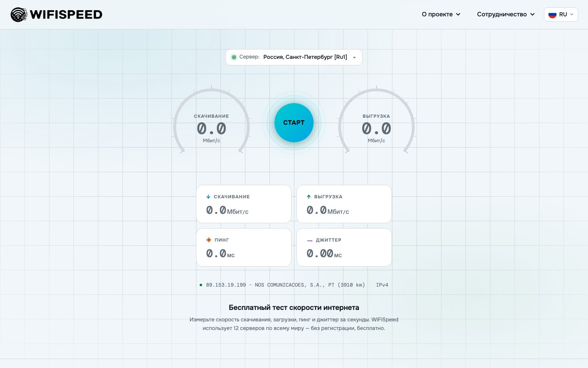Click the upload arrow icon in Выгрузка card
Viewport: 588px width, 368px height.
tap(309, 197)
